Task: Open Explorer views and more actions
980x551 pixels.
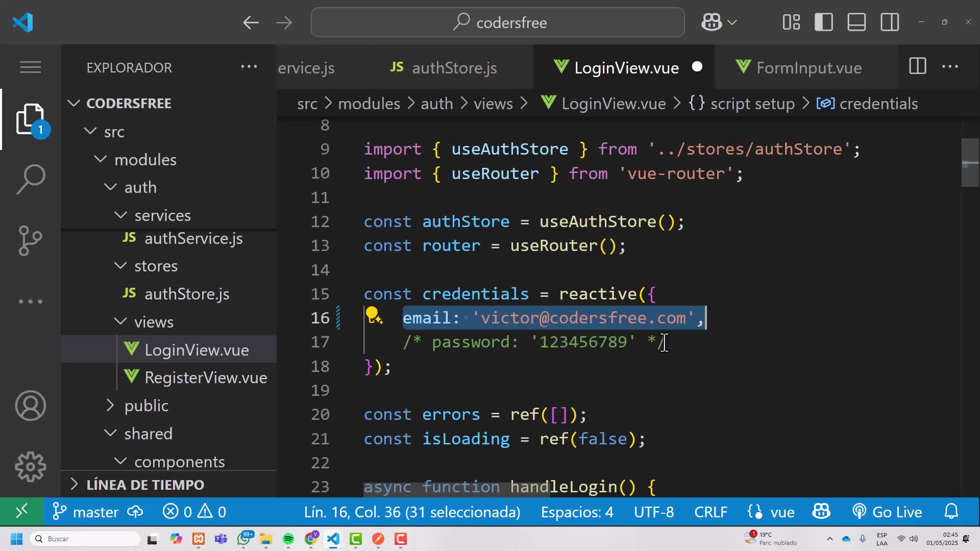Action: click(x=249, y=66)
